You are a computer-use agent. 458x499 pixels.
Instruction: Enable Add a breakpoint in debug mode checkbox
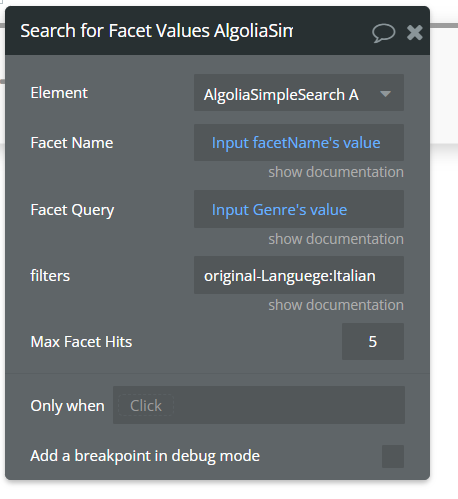(x=393, y=456)
